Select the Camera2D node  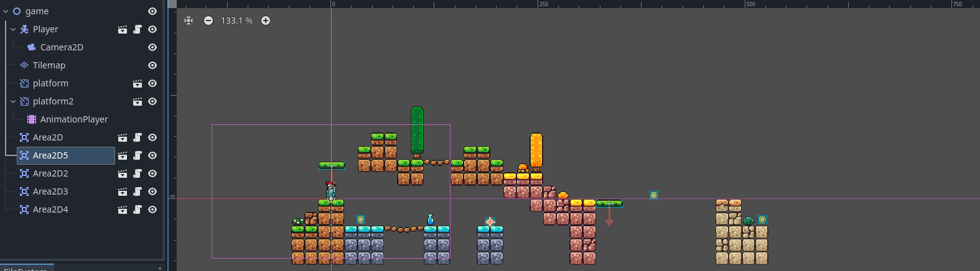click(62, 47)
